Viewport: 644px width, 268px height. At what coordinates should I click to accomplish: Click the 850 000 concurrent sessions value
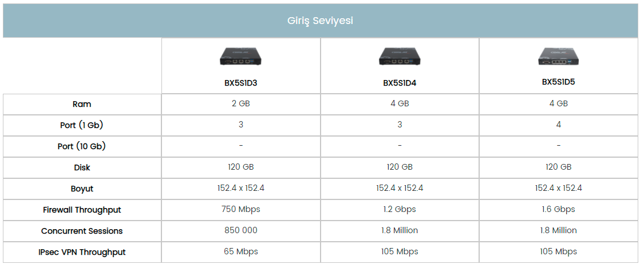240,230
